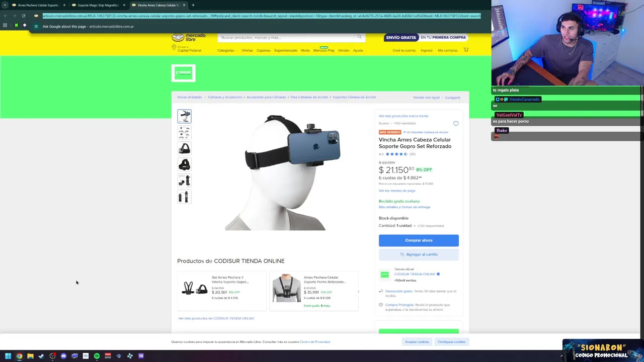
Task: Open the Ofertas menu item
Action: pyautogui.click(x=247, y=50)
